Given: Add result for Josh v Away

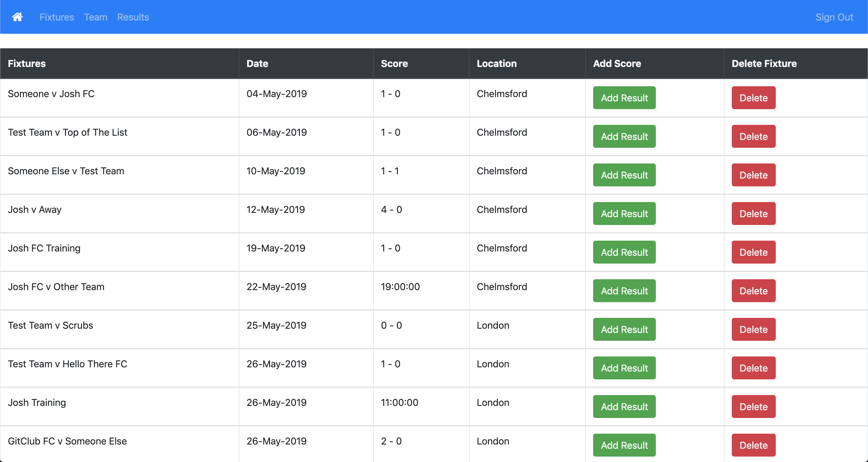Looking at the screenshot, I should click(x=624, y=214).
